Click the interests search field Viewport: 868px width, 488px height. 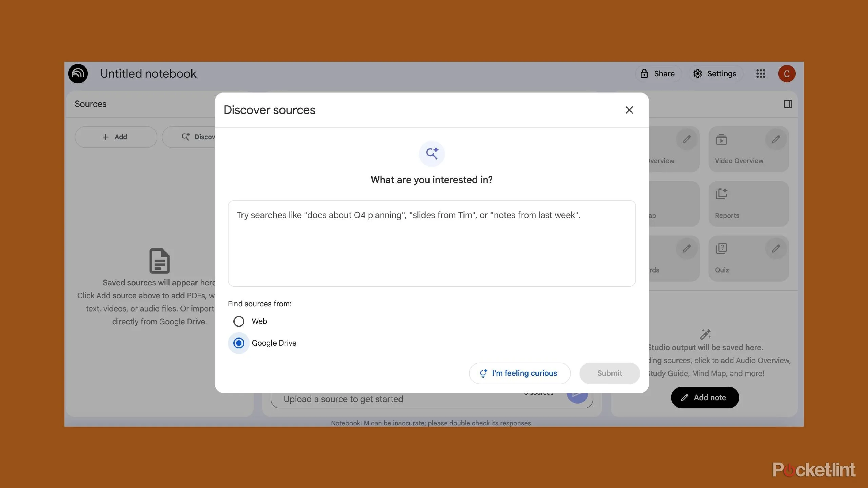point(431,243)
